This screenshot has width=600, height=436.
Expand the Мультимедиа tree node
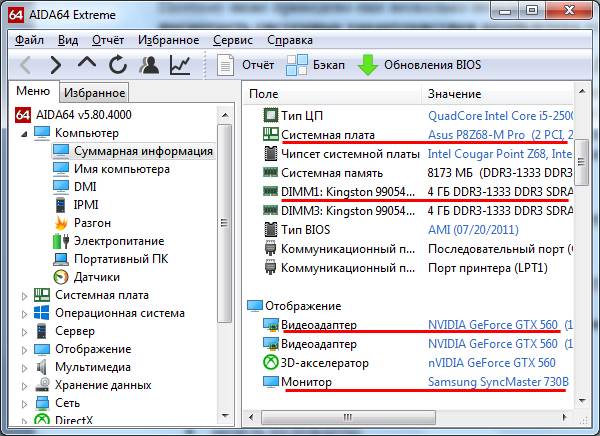click(26, 367)
